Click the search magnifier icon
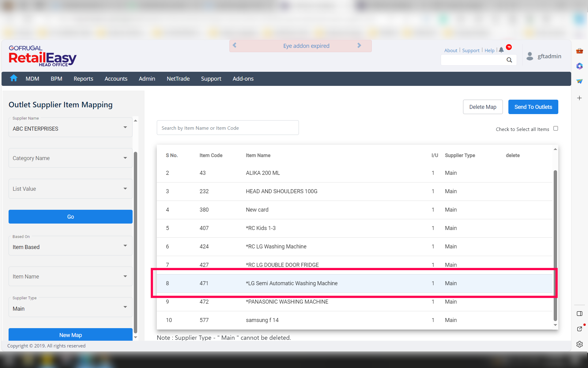This screenshot has width=588, height=368. tap(509, 60)
